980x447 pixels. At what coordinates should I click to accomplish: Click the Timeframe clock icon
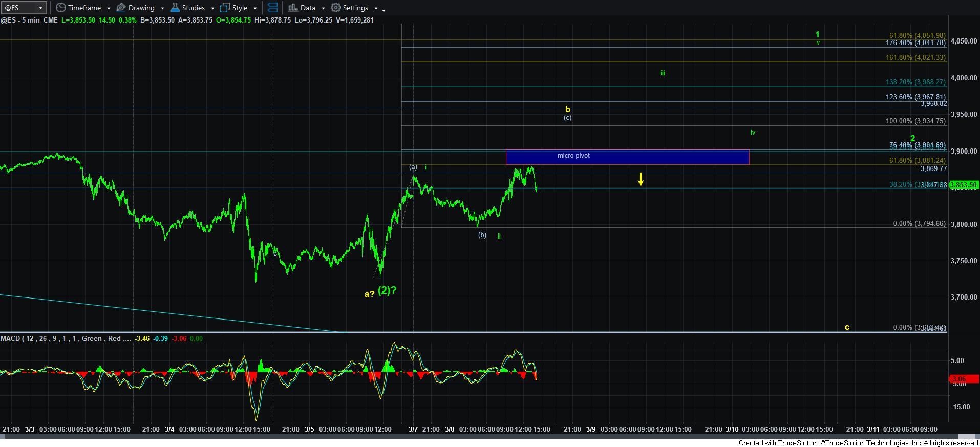click(60, 8)
